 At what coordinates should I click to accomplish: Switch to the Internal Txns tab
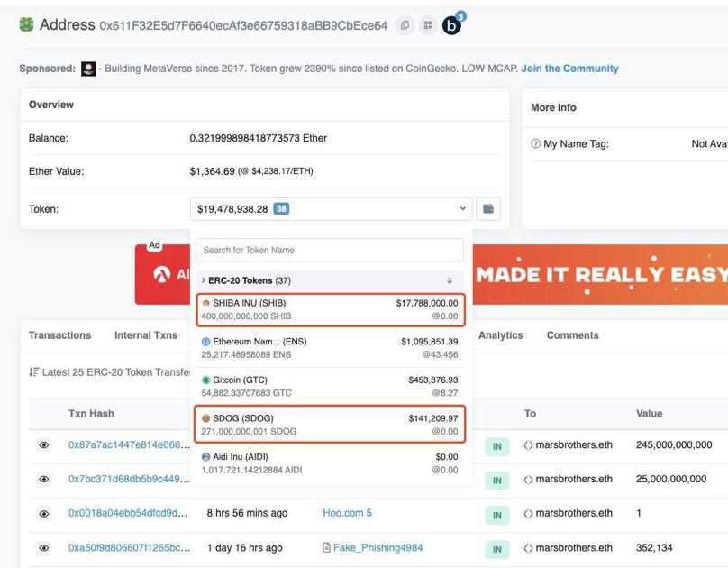[144, 334]
